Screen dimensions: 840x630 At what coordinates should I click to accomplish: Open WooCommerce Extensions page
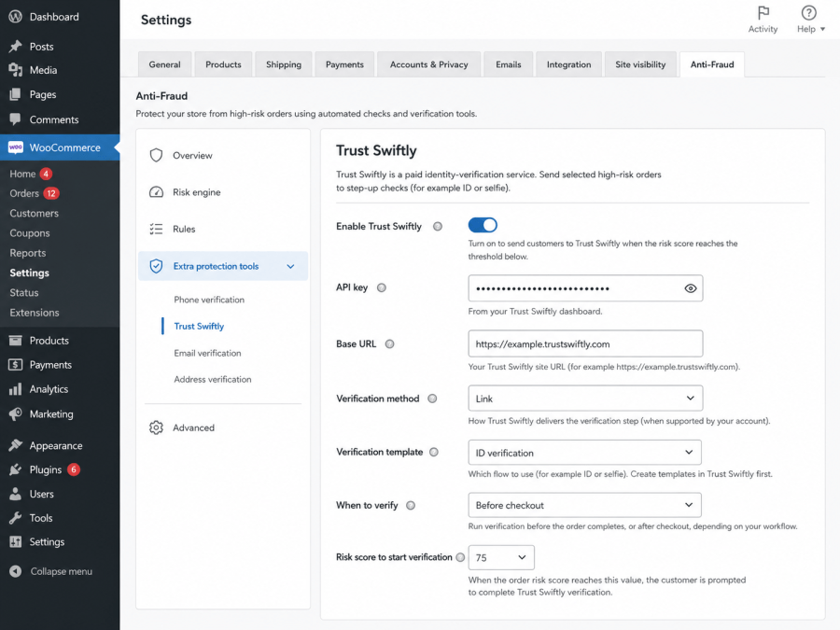click(x=35, y=313)
